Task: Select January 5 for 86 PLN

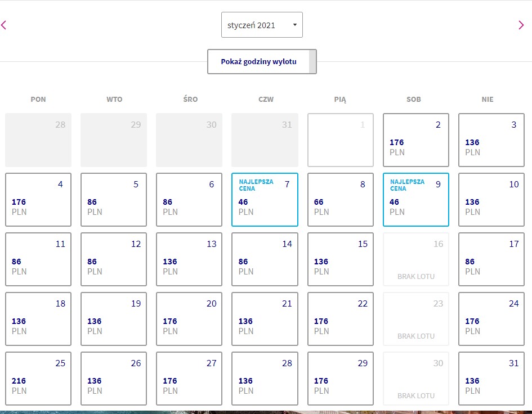Action: tap(114, 200)
